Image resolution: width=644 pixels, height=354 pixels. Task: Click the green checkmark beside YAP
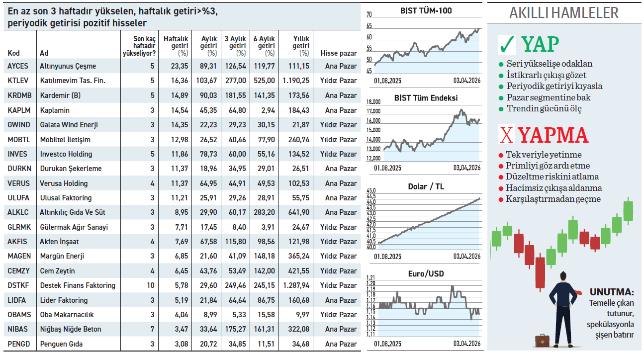point(507,45)
